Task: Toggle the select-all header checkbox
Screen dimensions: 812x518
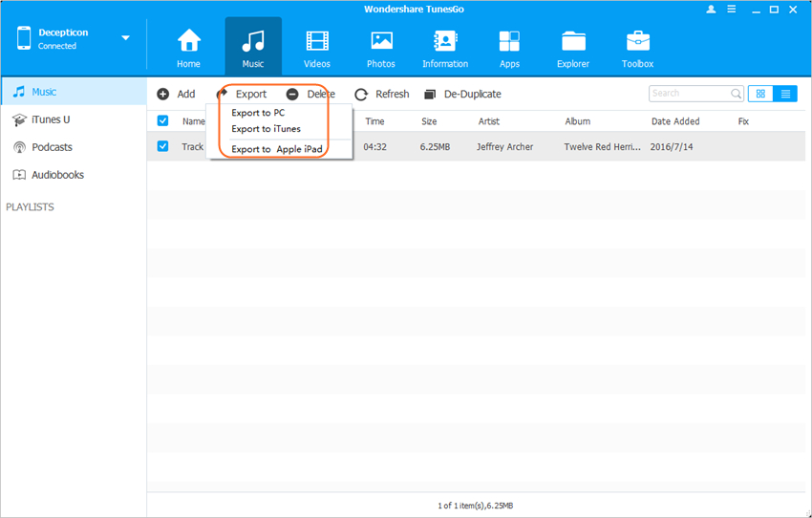Action: point(162,120)
